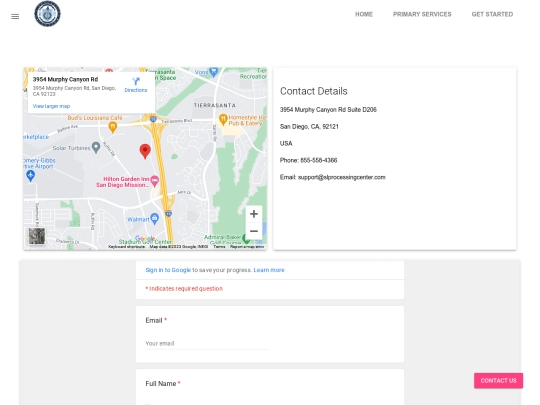Click the San Diego, CA, 92121 line
Viewport: 540px width, 405px height.
[x=309, y=126]
